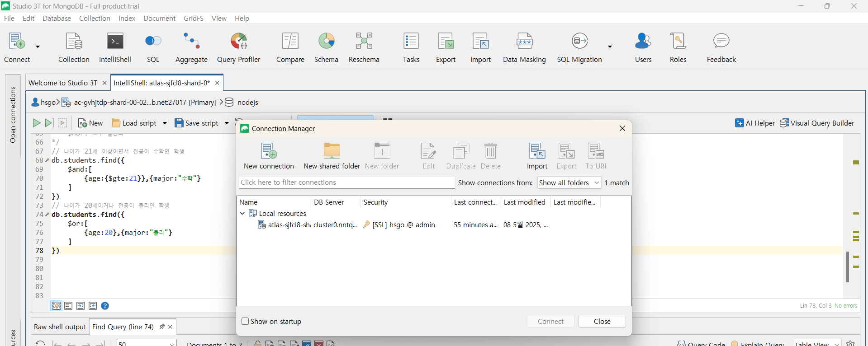Click the nodejs database breadcrumb
The height and width of the screenshot is (346, 868).
click(242, 102)
